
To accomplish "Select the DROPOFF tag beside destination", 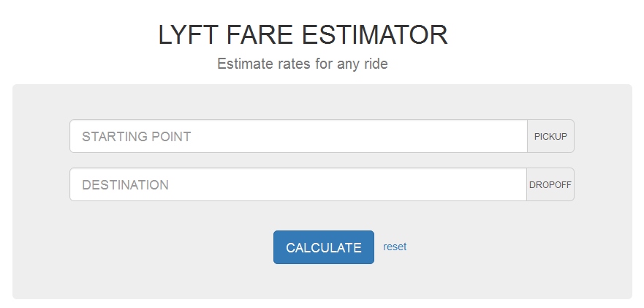I will (550, 184).
